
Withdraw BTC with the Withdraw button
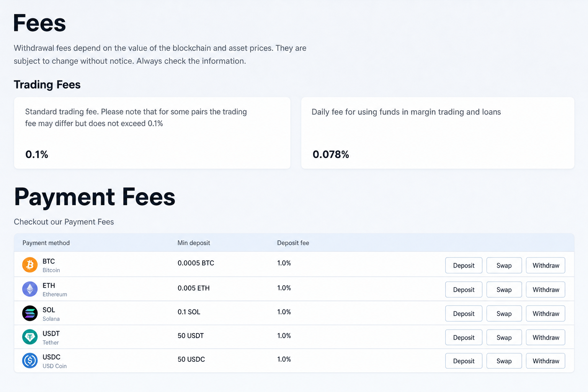546,265
